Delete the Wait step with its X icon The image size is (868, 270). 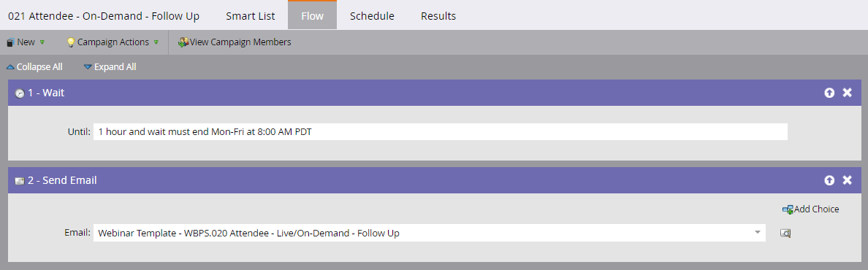point(847,93)
